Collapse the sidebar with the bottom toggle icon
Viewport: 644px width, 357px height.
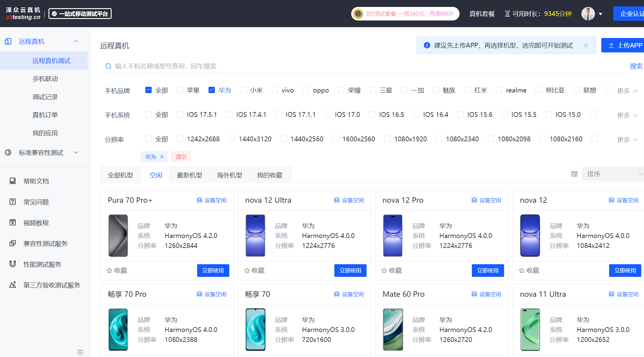80,352
